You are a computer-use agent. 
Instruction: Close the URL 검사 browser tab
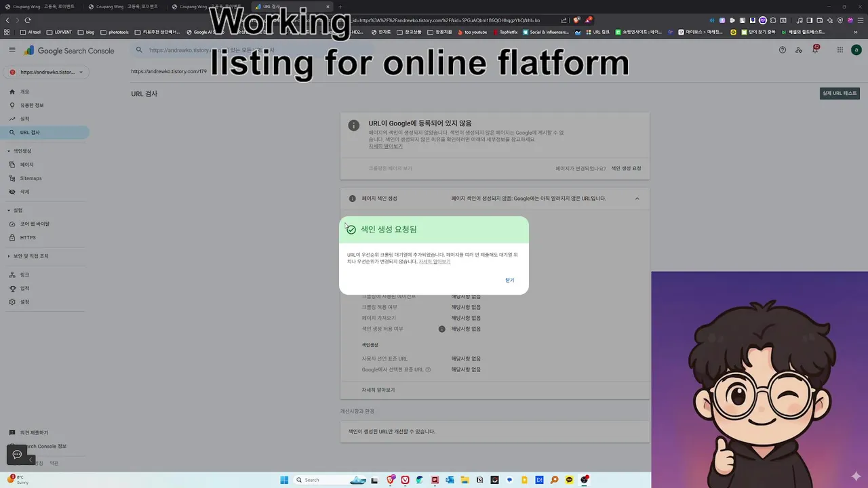tap(328, 7)
